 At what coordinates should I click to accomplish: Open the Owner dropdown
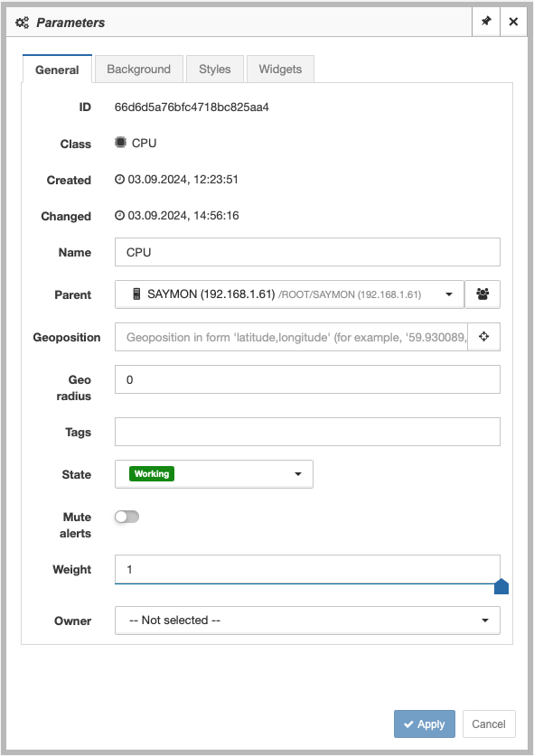[x=307, y=621]
